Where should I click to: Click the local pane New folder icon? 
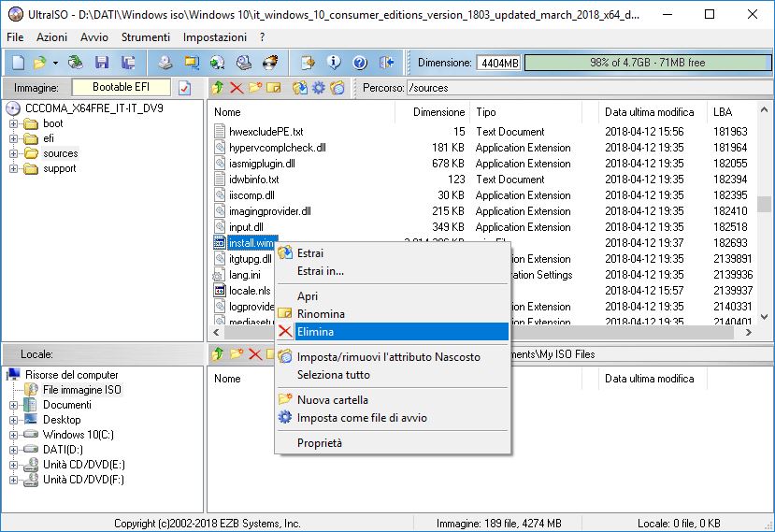237,354
